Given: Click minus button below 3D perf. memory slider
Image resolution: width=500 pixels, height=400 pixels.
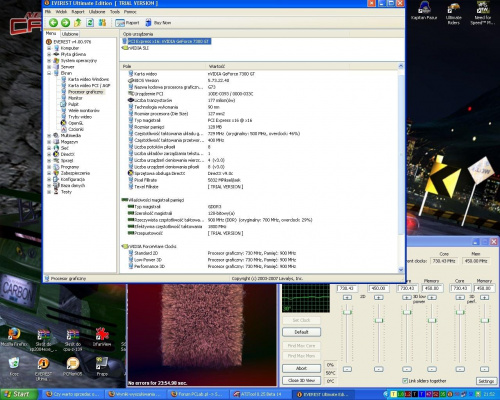Looking at the screenshot, I should (484, 369).
